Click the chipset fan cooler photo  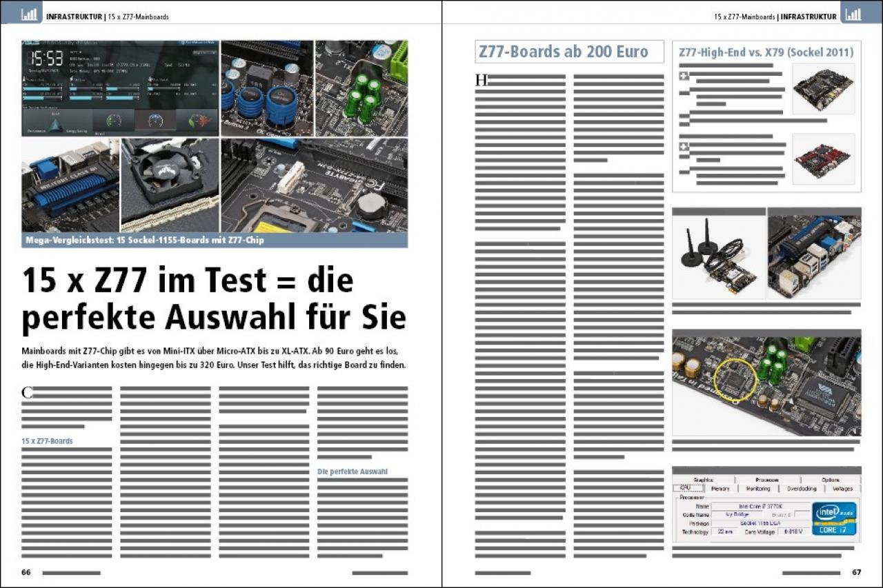pos(170,185)
